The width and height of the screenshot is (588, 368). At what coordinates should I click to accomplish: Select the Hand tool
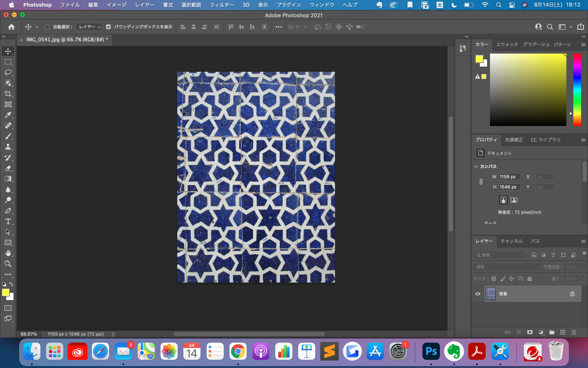pyautogui.click(x=8, y=253)
